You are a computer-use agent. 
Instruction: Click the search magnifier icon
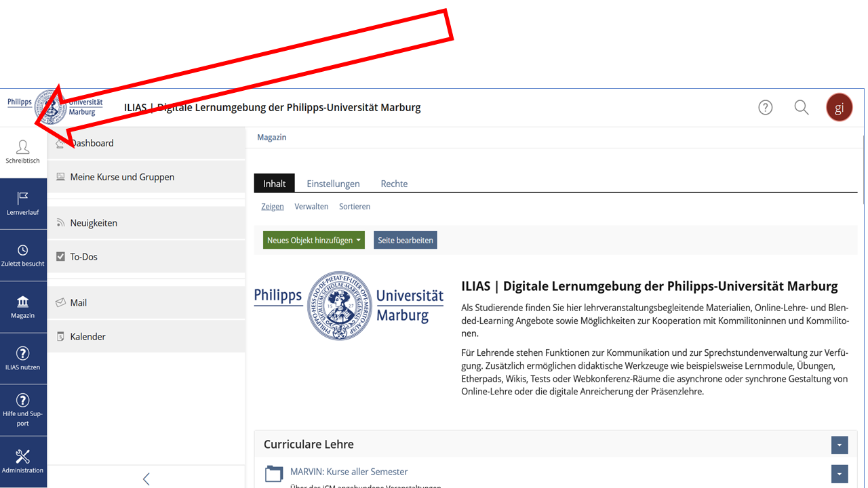[802, 108]
